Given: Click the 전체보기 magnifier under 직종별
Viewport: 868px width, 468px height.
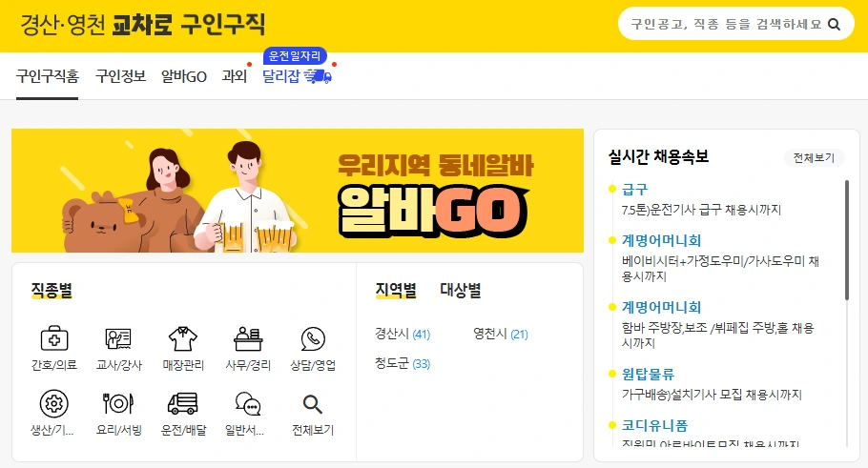Looking at the screenshot, I should (x=313, y=404).
